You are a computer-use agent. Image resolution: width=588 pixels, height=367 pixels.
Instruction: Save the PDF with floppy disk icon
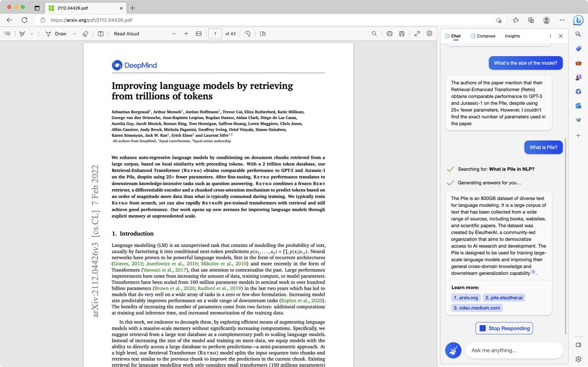tap(402, 34)
